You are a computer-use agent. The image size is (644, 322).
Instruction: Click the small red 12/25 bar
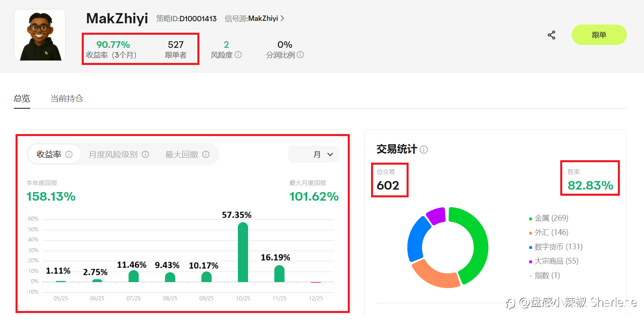(x=316, y=282)
